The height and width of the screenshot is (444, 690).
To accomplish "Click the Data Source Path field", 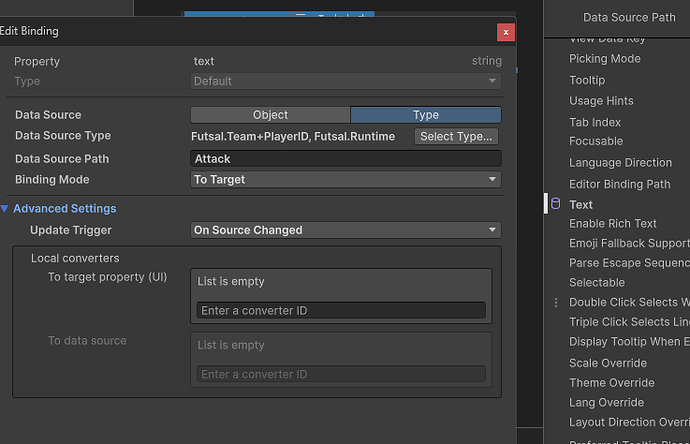I will 345,159.
